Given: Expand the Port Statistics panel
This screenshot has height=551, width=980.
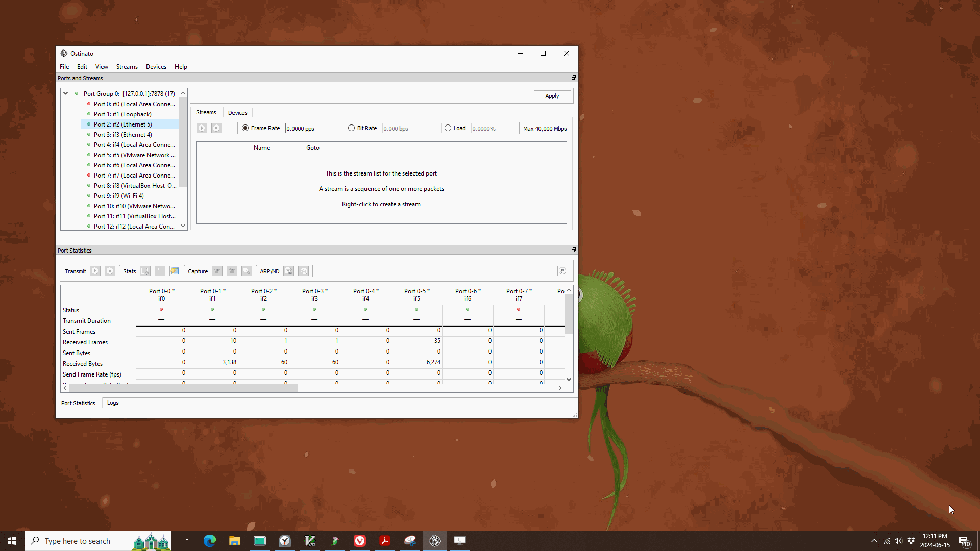Looking at the screenshot, I should pyautogui.click(x=574, y=249).
